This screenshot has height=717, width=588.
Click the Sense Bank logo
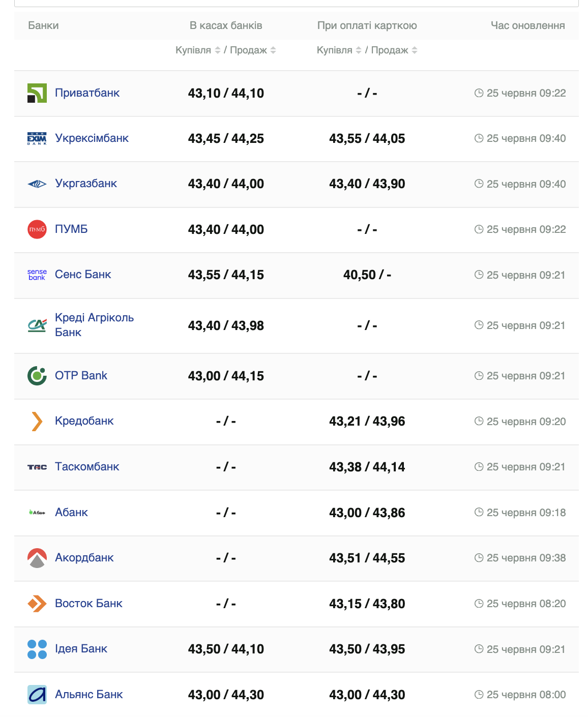(37, 275)
